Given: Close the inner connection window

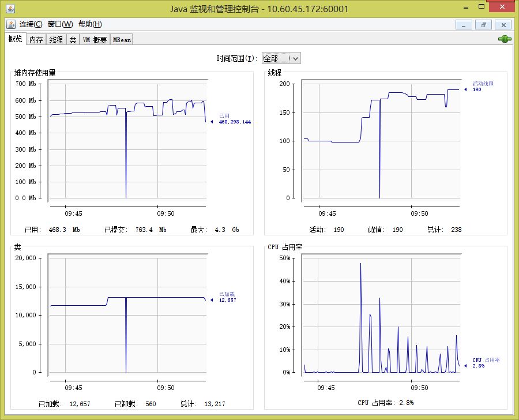Looking at the screenshot, I should click(x=503, y=25).
